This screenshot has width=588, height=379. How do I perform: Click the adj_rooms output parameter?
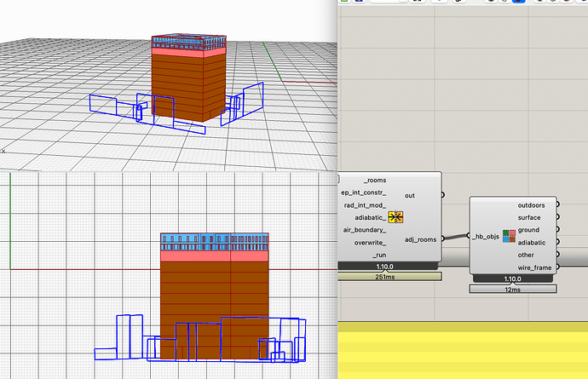click(420, 239)
